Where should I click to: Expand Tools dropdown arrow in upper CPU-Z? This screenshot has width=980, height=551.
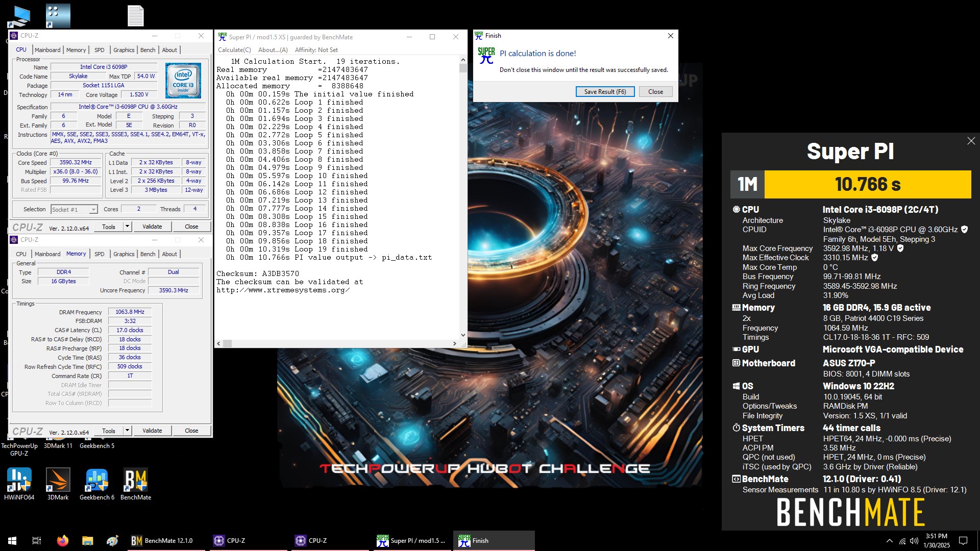[127, 227]
